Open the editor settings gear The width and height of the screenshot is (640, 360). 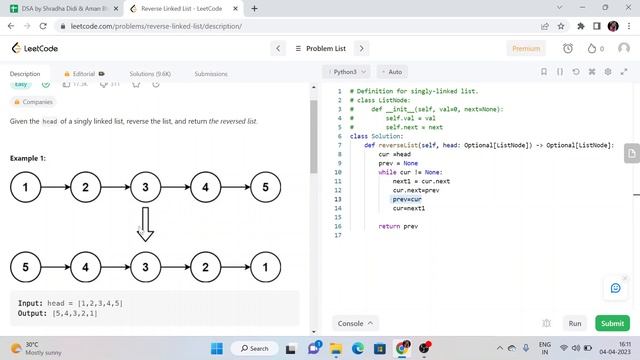click(x=608, y=72)
